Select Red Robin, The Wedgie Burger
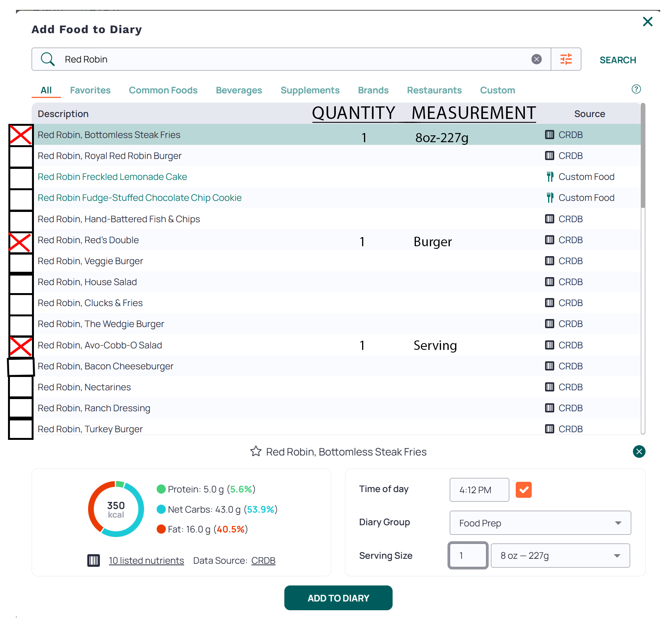 coord(336,324)
